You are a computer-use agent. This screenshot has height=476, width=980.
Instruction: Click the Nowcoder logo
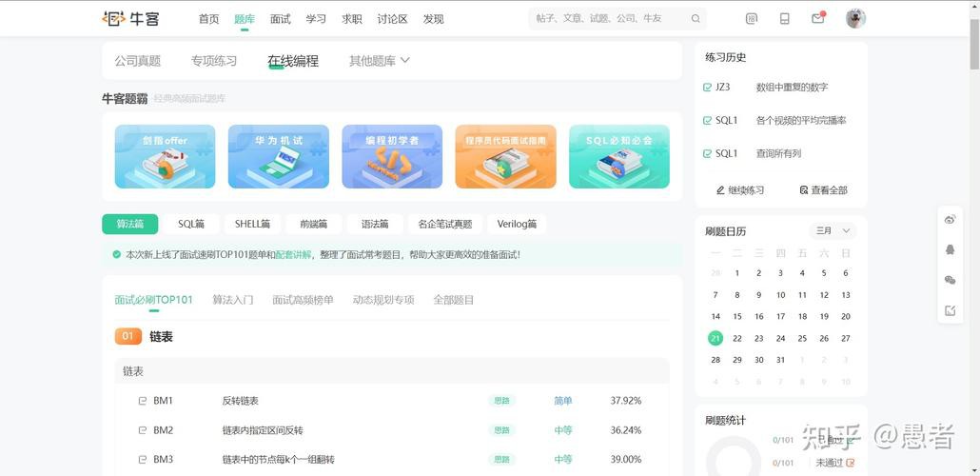click(130, 19)
